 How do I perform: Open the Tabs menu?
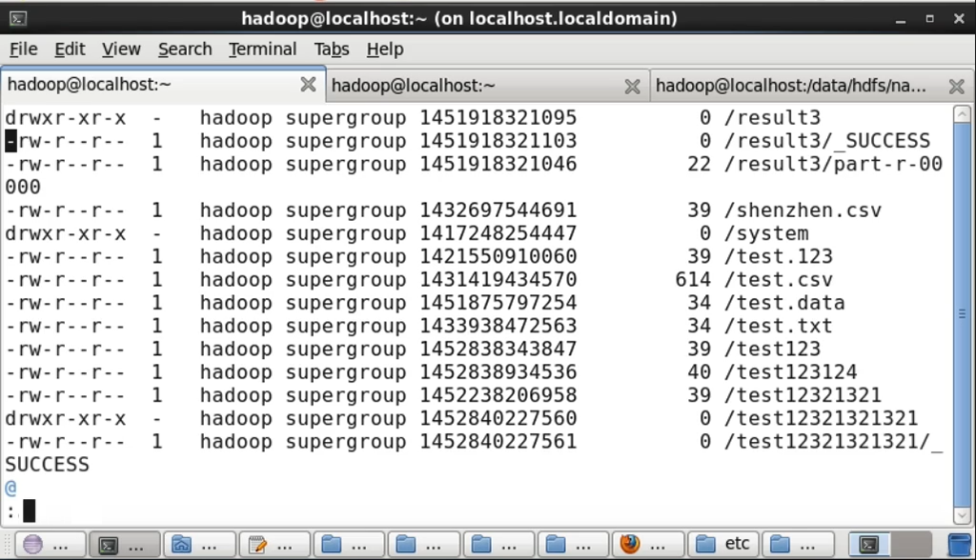pos(332,50)
